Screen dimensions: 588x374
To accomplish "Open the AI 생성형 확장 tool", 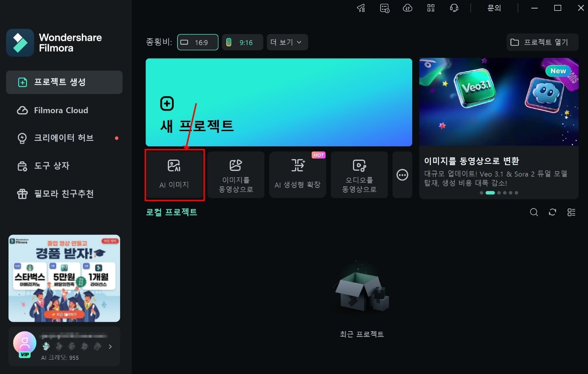I will pos(298,175).
